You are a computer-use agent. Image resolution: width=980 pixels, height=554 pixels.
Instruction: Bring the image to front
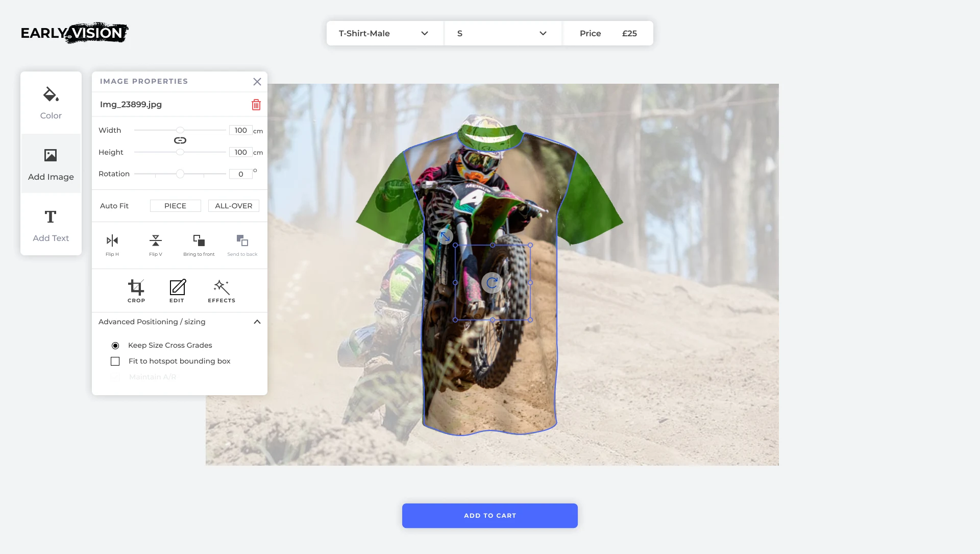[199, 245]
